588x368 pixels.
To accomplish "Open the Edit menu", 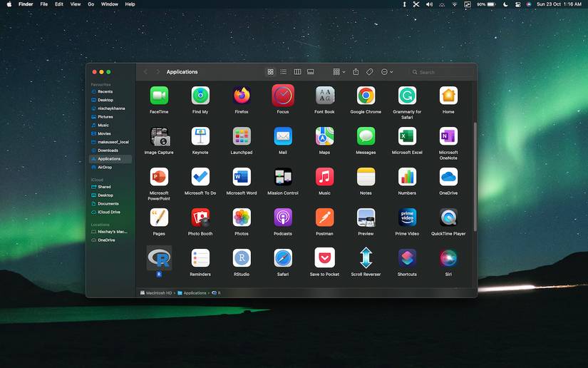I will point(59,4).
